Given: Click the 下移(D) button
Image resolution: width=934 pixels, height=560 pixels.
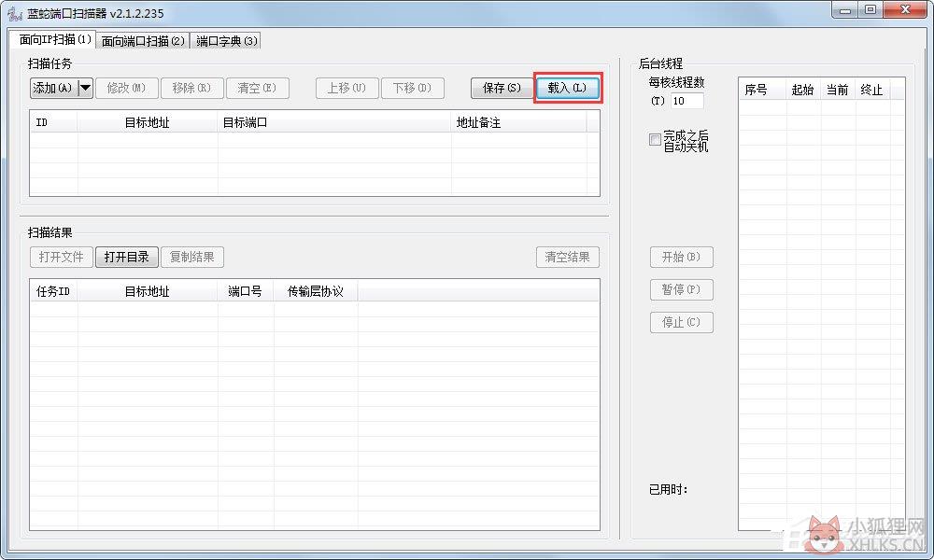Looking at the screenshot, I should (412, 88).
